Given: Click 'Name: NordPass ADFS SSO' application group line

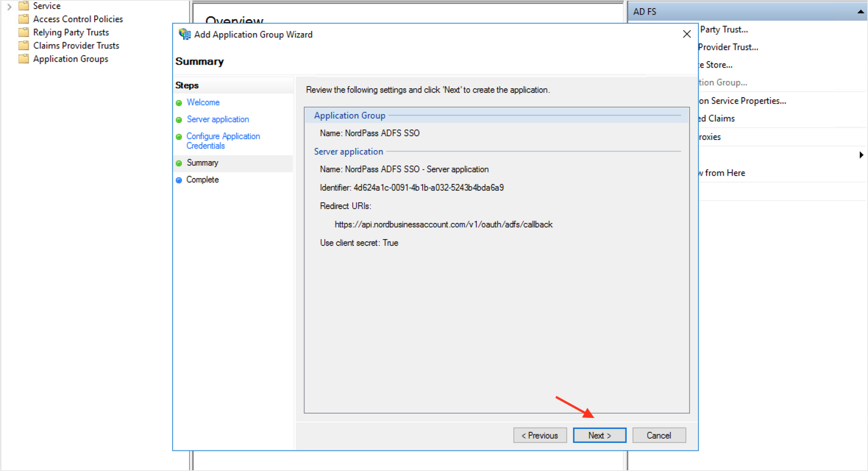Looking at the screenshot, I should [x=369, y=133].
